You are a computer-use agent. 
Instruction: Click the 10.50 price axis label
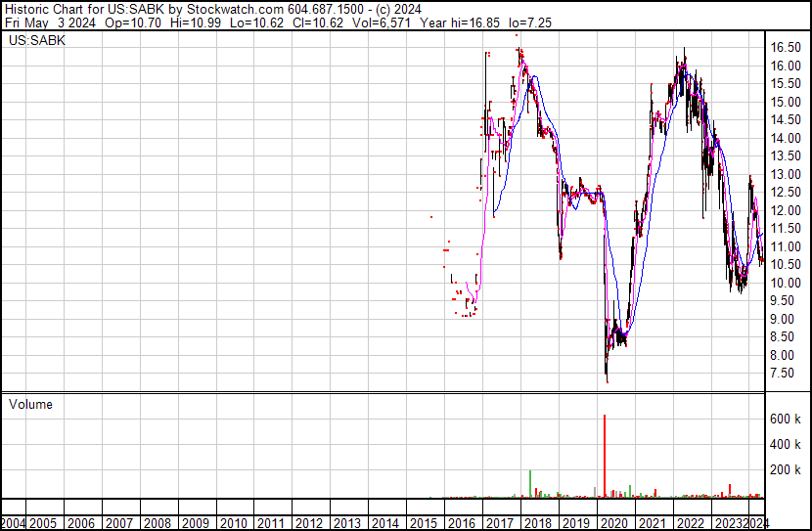coord(786,264)
